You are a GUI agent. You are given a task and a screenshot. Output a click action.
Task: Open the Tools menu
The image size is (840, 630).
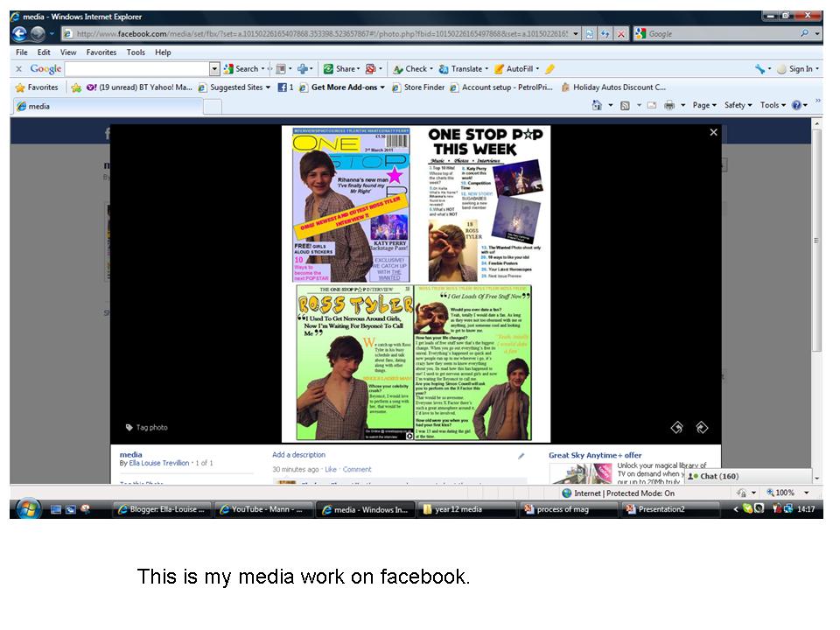click(x=136, y=52)
